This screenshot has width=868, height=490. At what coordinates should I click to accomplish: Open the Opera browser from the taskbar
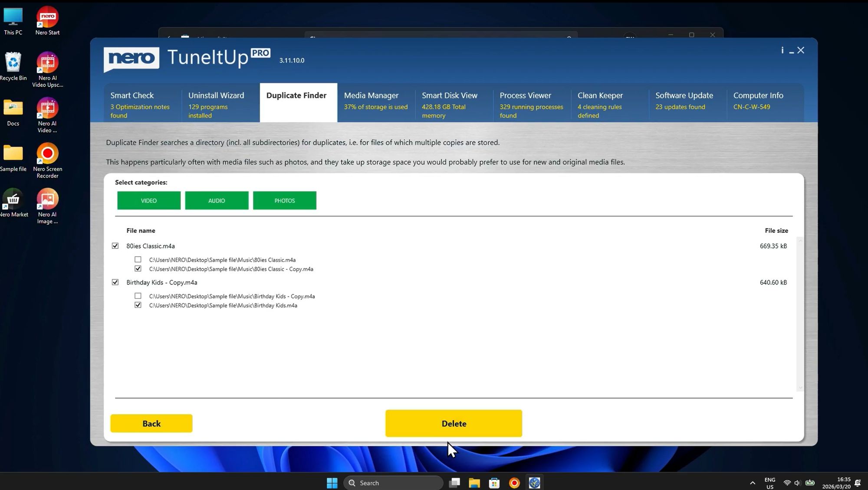(514, 482)
